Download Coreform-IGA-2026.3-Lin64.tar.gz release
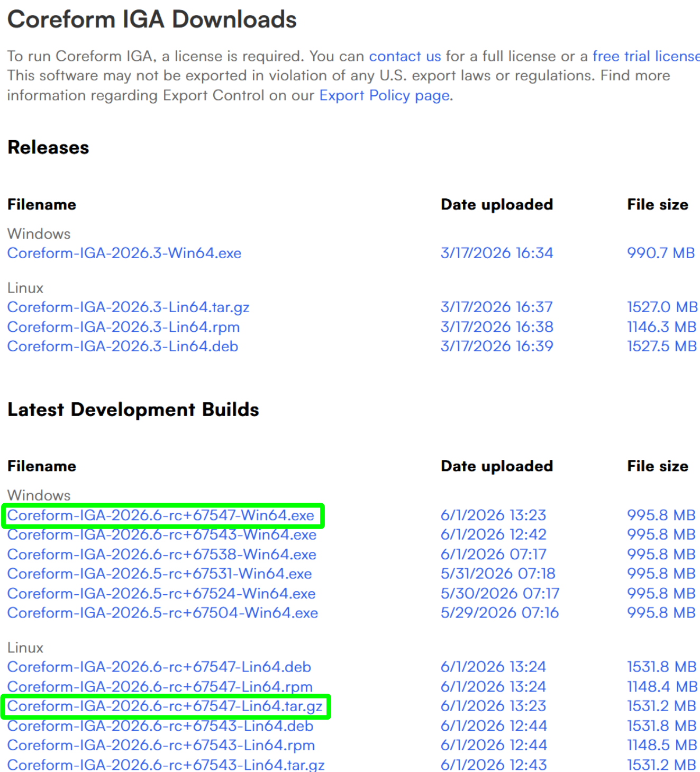The width and height of the screenshot is (700, 772). [x=129, y=307]
